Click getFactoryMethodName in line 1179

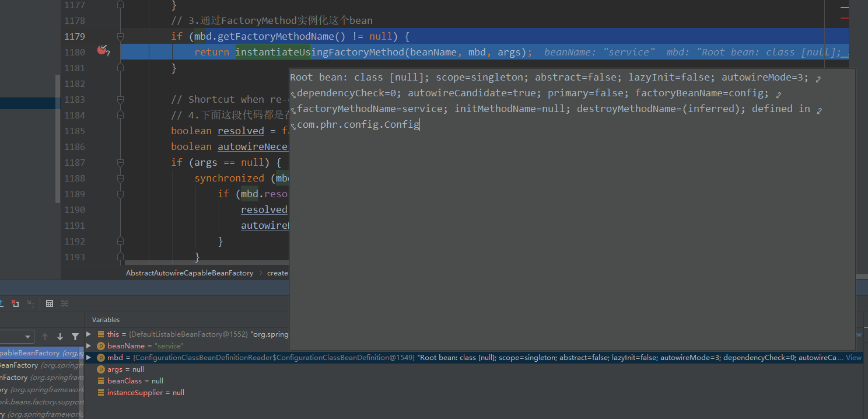276,36
